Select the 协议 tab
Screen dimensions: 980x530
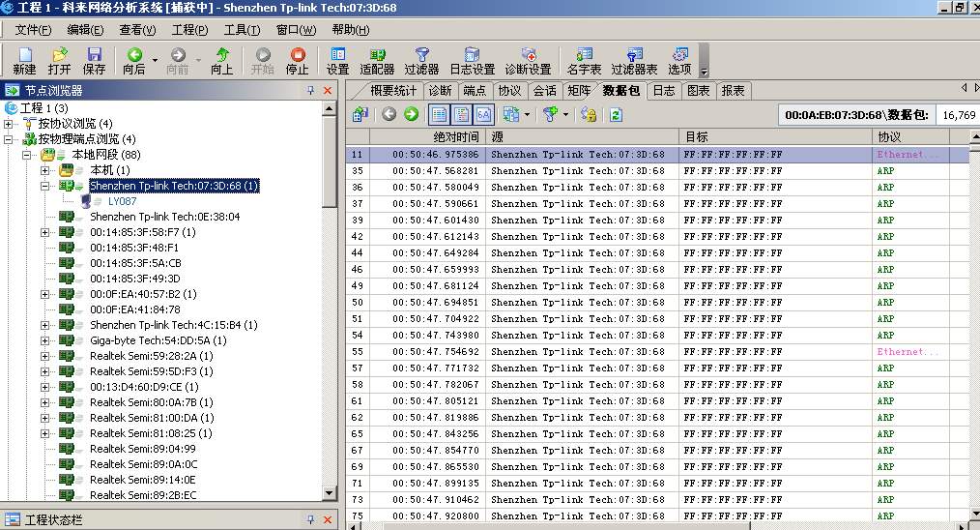508,90
